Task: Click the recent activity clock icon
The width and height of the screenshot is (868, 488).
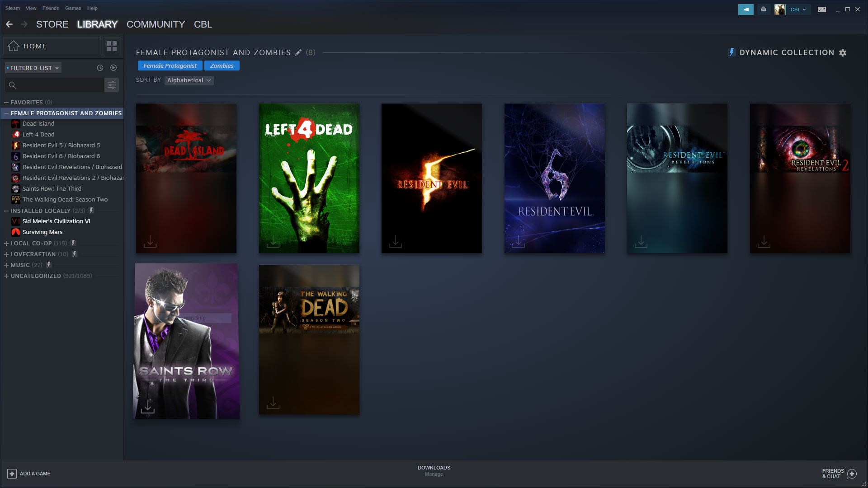Action: 100,68
